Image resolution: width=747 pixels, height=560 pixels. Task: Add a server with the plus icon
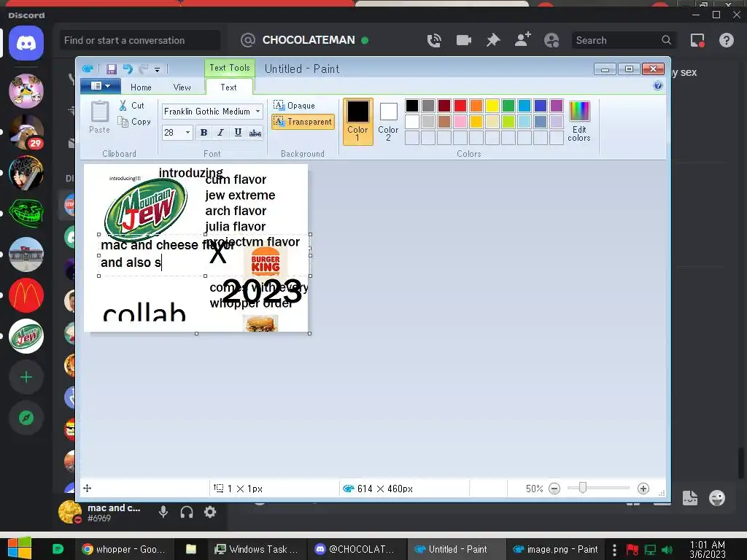click(26, 377)
